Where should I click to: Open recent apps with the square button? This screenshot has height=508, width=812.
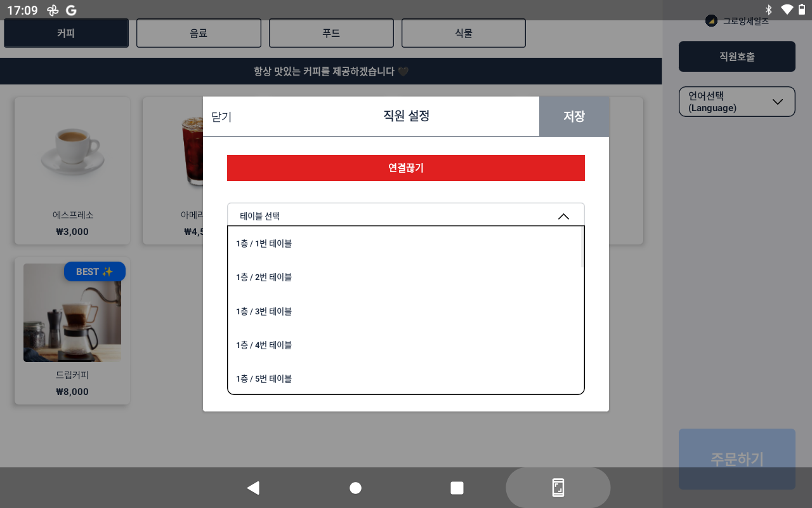tap(457, 488)
